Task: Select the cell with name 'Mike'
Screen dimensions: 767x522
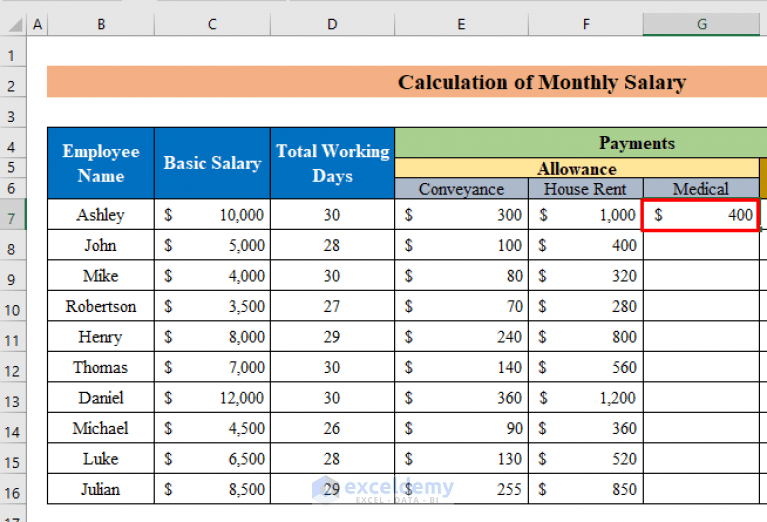Action: click(x=101, y=275)
